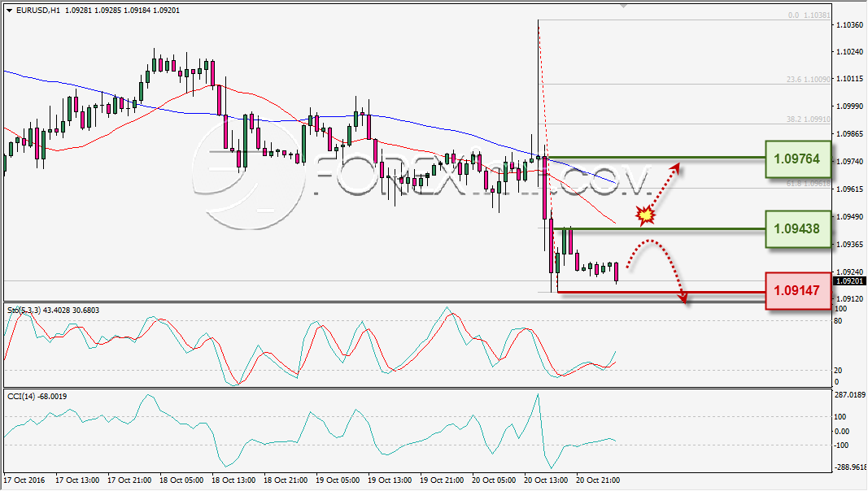868x491 pixels.
Task: Click the 1.09865 price scale value
Action: tap(850, 134)
